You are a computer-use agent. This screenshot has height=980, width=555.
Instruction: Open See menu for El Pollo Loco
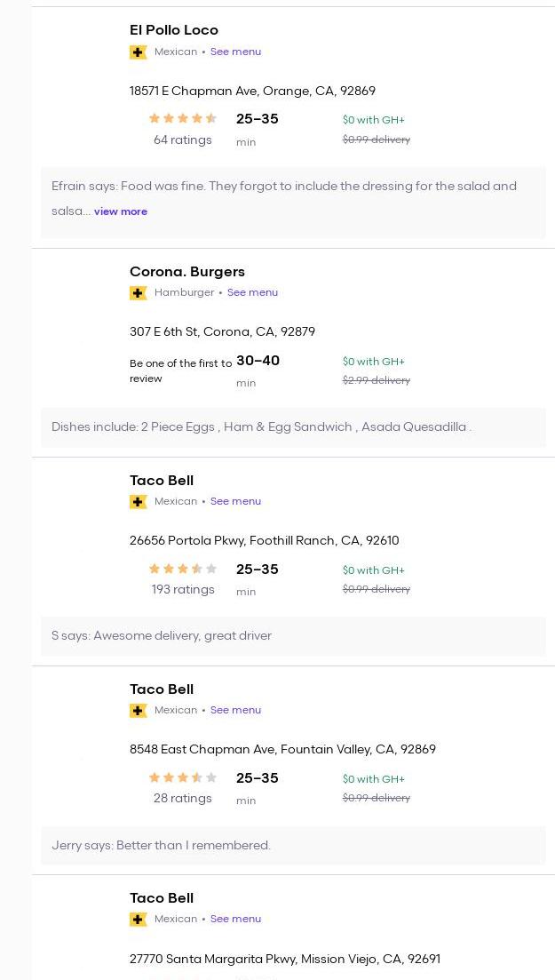click(x=235, y=52)
